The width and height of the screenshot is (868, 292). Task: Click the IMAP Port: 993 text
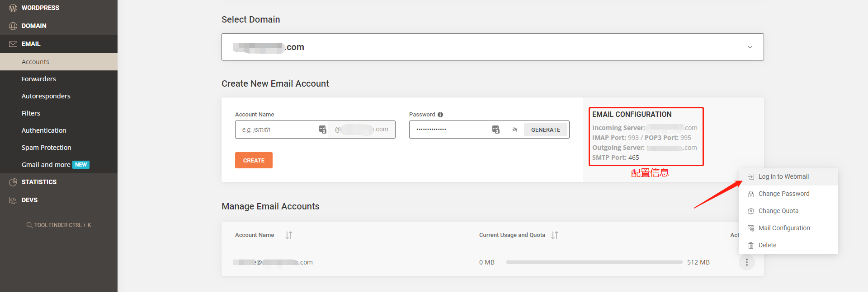(x=615, y=138)
